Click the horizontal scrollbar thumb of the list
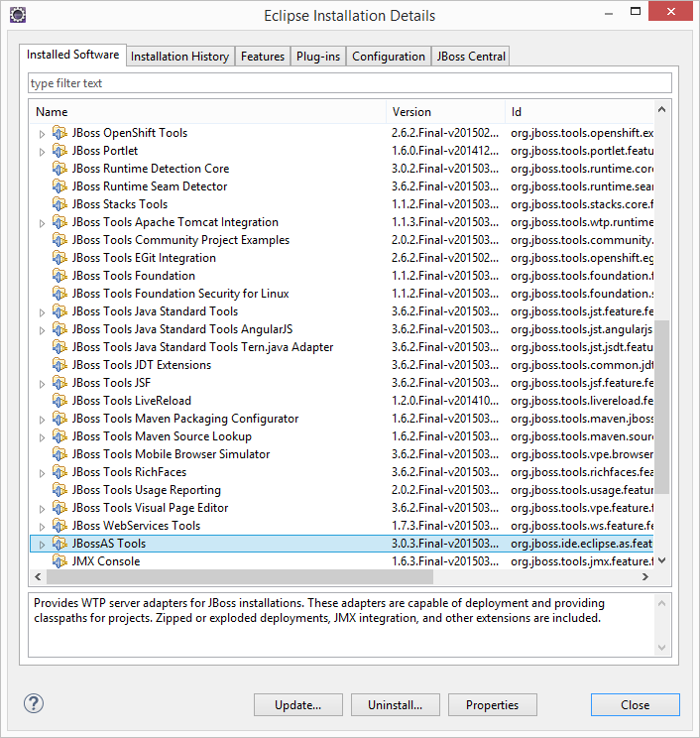This screenshot has width=700, height=738. point(240,576)
